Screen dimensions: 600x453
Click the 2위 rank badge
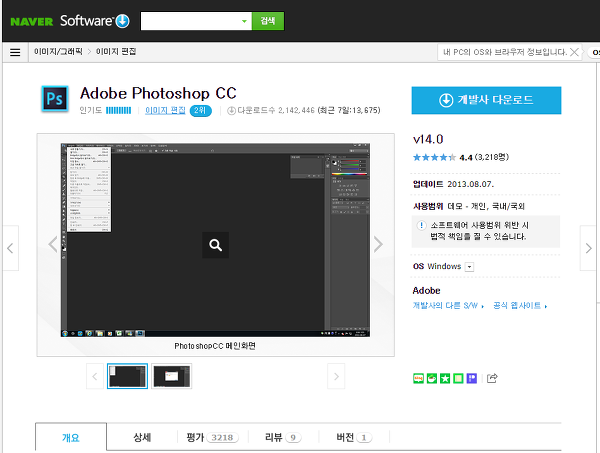[201, 111]
